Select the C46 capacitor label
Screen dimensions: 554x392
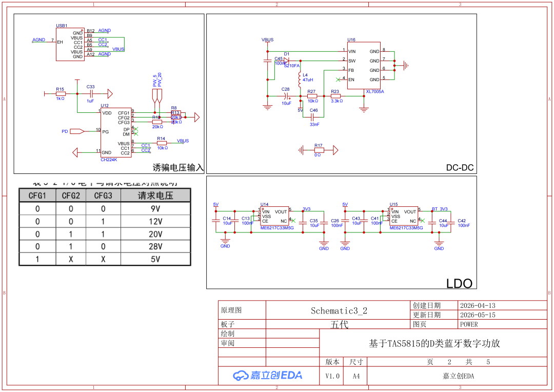(x=314, y=110)
